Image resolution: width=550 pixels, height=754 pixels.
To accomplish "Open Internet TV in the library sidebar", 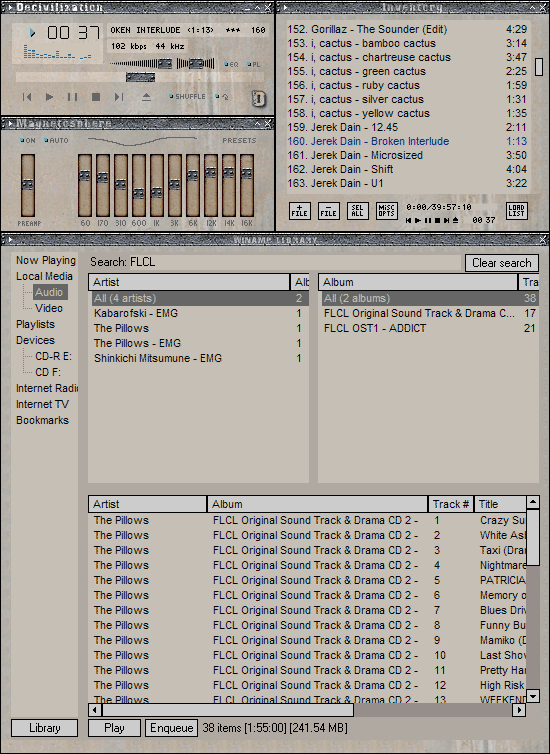I will pos(42,404).
